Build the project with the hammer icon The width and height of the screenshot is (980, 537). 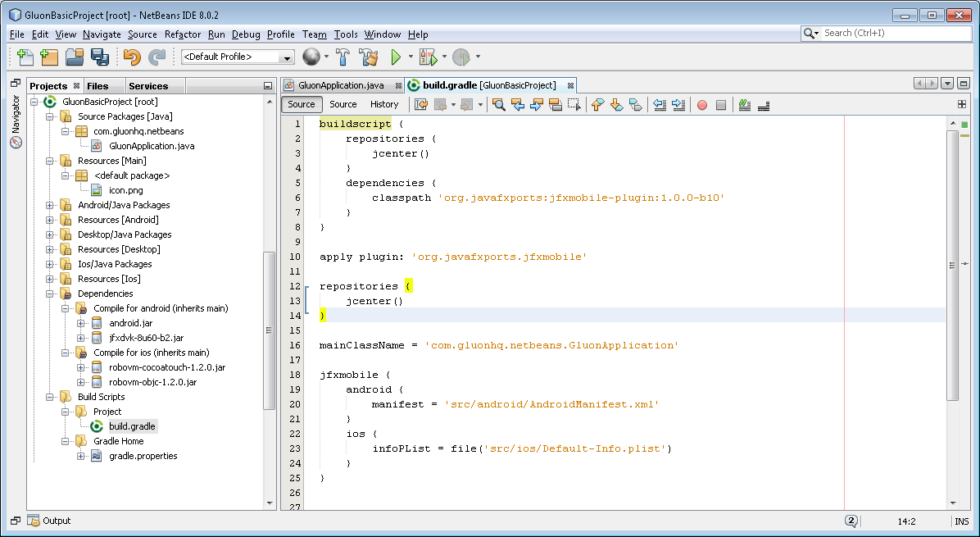click(343, 57)
